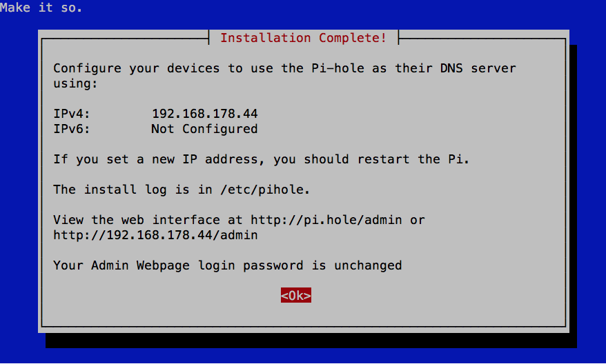Click the Admin Webpage login password line
606x364 pixels.
[x=228, y=265]
